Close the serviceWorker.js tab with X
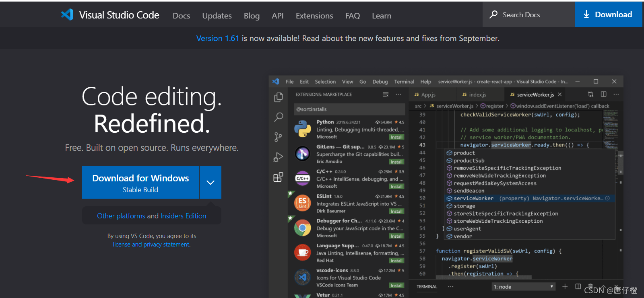The width and height of the screenshot is (644, 298). [x=559, y=95]
